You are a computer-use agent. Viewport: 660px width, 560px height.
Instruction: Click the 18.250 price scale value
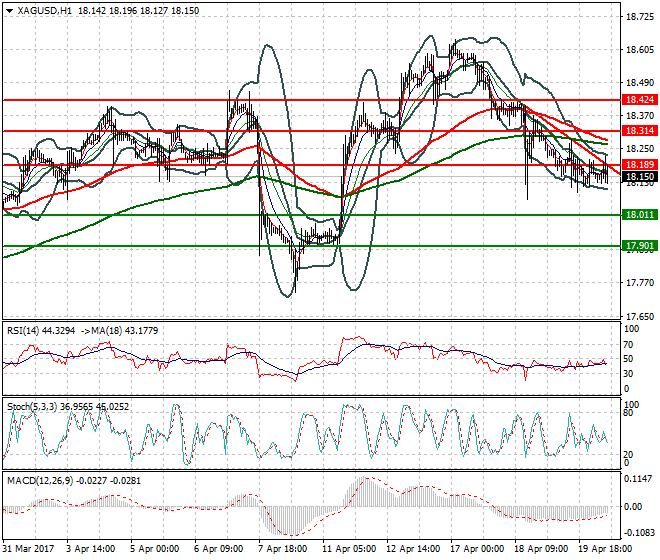click(640, 149)
